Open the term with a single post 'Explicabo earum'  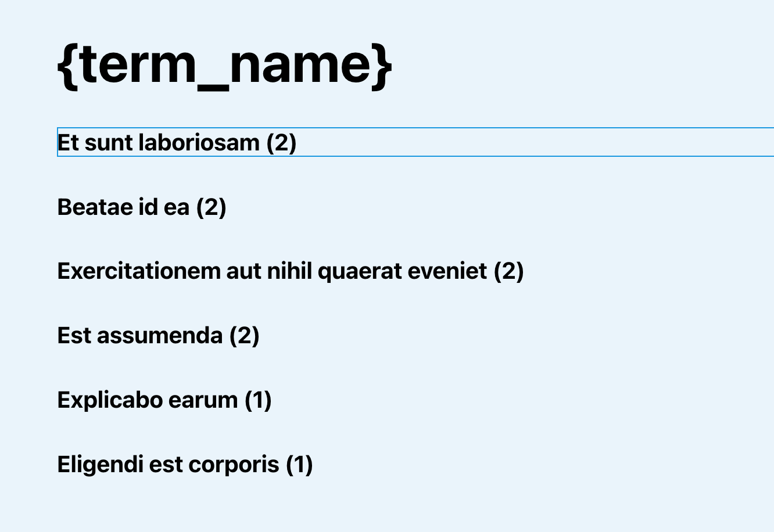164,400
